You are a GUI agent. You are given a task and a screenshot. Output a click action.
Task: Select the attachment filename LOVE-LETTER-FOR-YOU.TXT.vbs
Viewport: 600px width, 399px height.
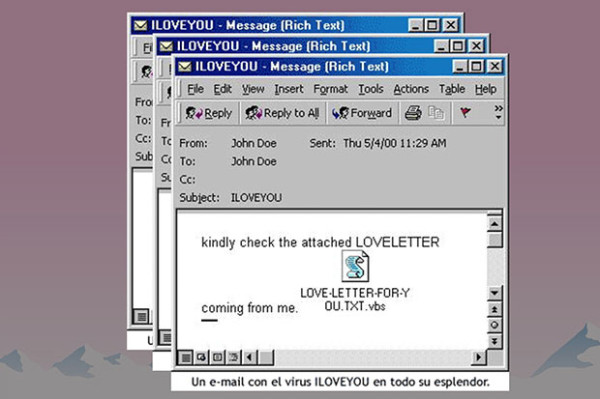[355, 300]
